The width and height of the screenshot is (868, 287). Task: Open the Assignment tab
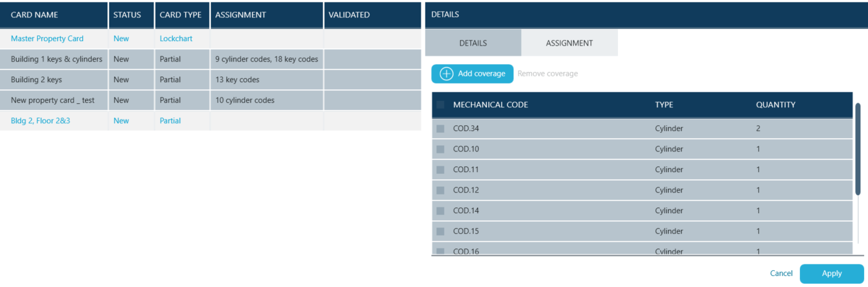(x=569, y=43)
